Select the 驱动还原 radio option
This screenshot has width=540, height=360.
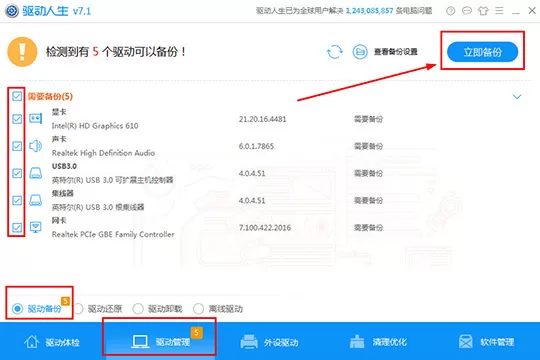[98, 308]
